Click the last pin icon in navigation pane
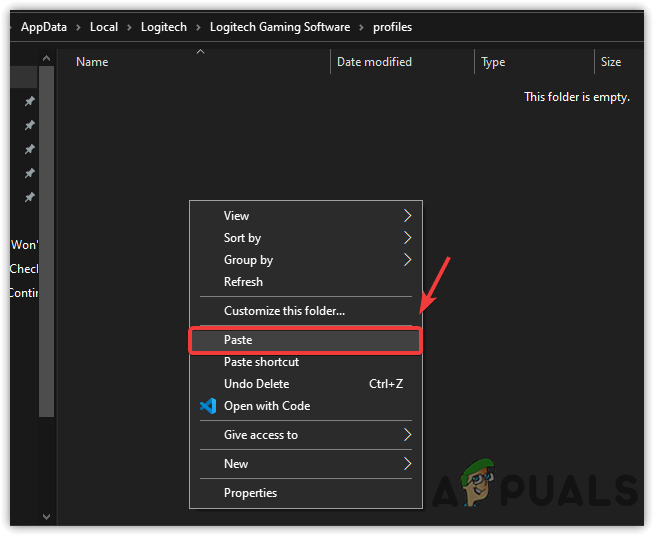 (30, 197)
